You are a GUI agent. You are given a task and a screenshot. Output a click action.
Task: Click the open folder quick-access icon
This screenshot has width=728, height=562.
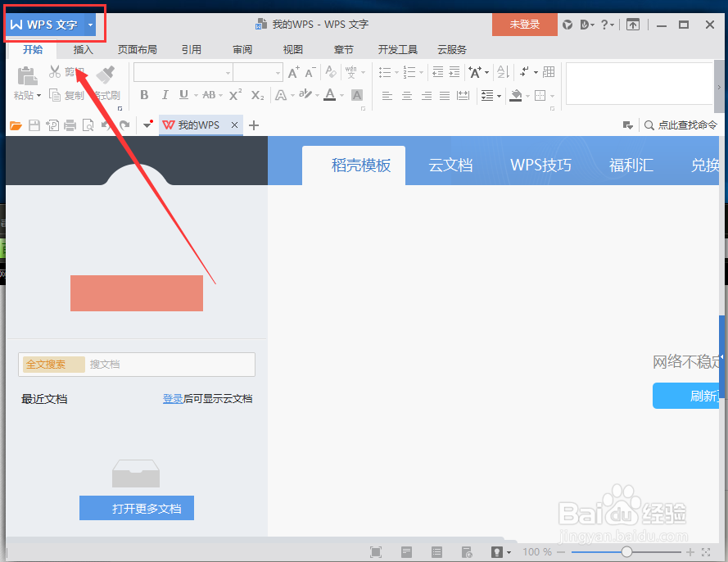16,125
